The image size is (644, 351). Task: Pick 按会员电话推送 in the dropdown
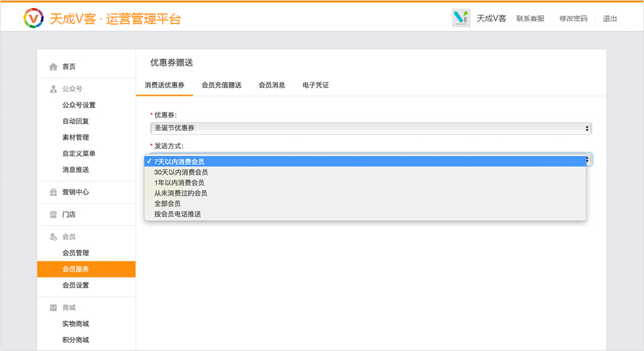pos(177,214)
